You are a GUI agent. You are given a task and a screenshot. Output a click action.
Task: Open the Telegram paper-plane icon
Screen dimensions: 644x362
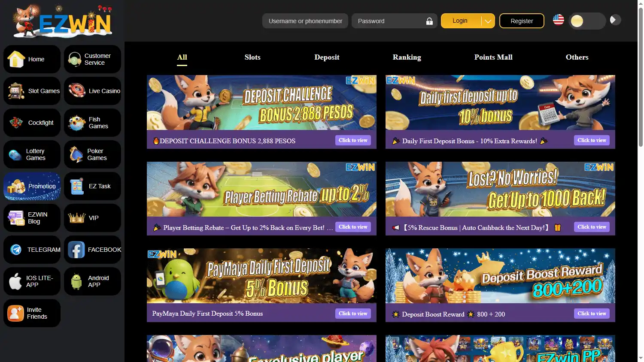tap(16, 250)
